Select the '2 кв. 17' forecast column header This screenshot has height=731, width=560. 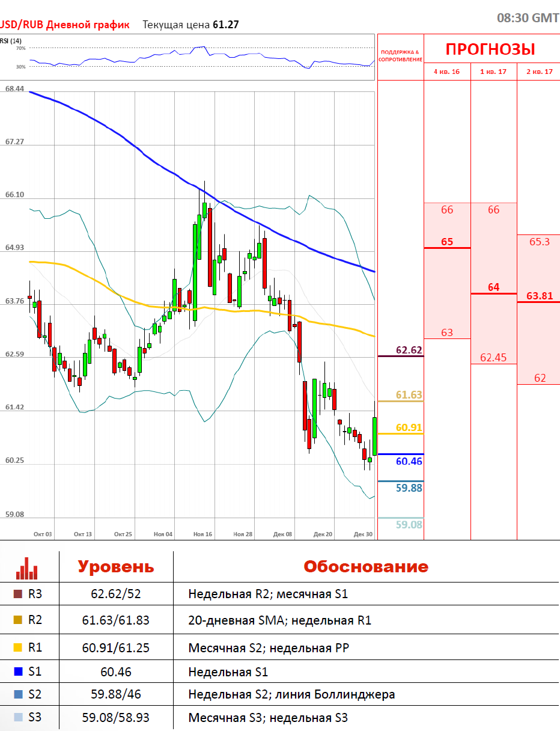(539, 72)
